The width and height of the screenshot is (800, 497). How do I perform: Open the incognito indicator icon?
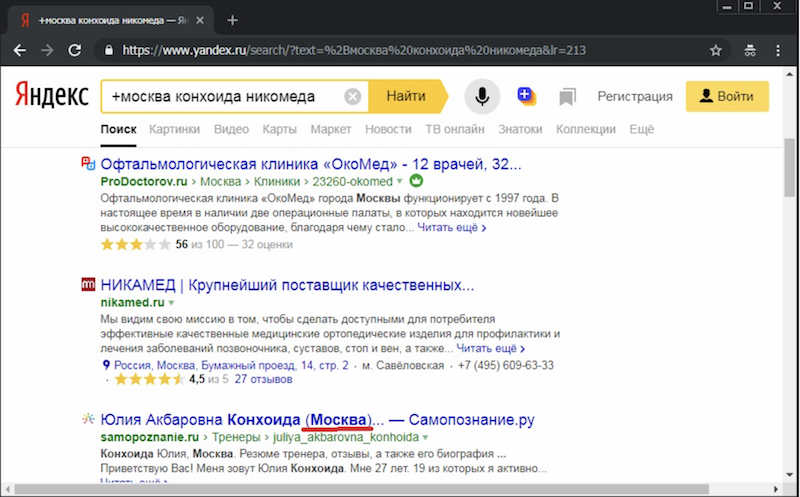click(750, 50)
